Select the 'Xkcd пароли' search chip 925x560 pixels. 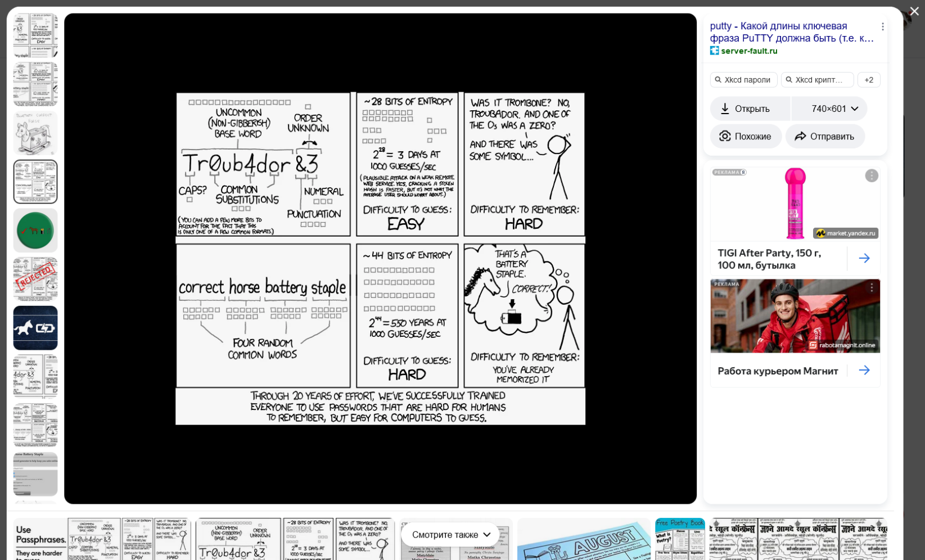tap(743, 80)
